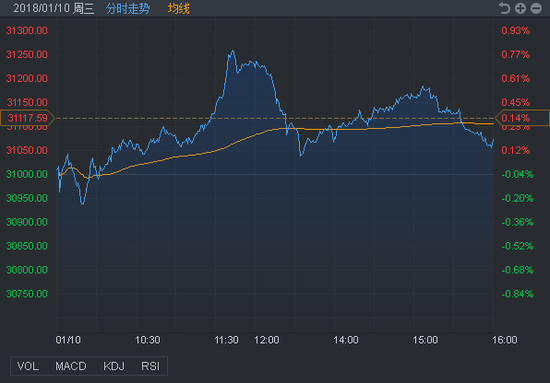Click the 30750.00 price axis label
Image resolution: width=550 pixels, height=383 pixels.
click(27, 294)
